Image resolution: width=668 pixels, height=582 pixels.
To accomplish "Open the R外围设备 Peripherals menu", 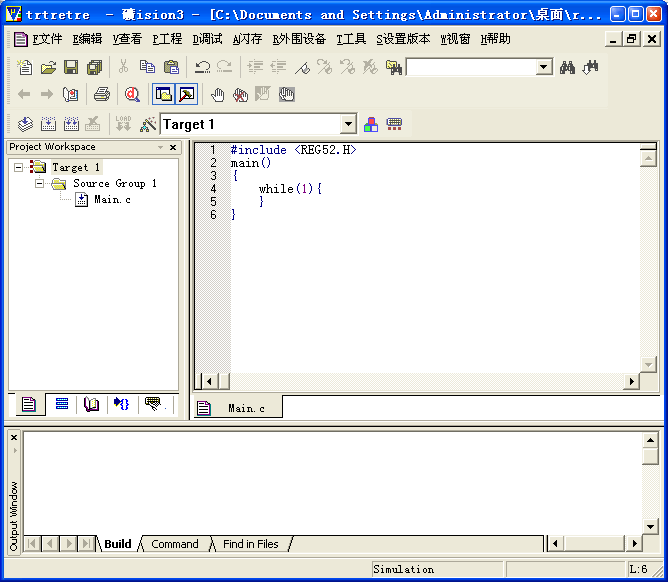I will pyautogui.click(x=299, y=39).
